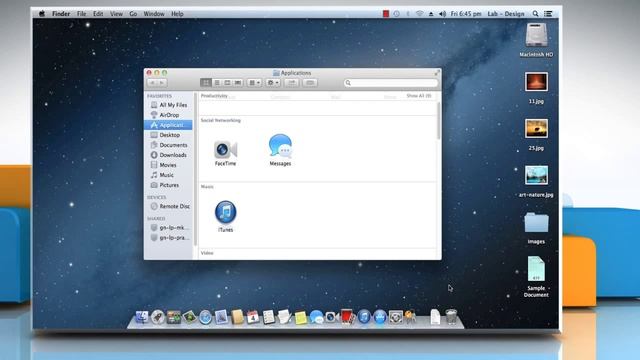
Task: Open System Preferences from the Dock
Action: click(396, 317)
